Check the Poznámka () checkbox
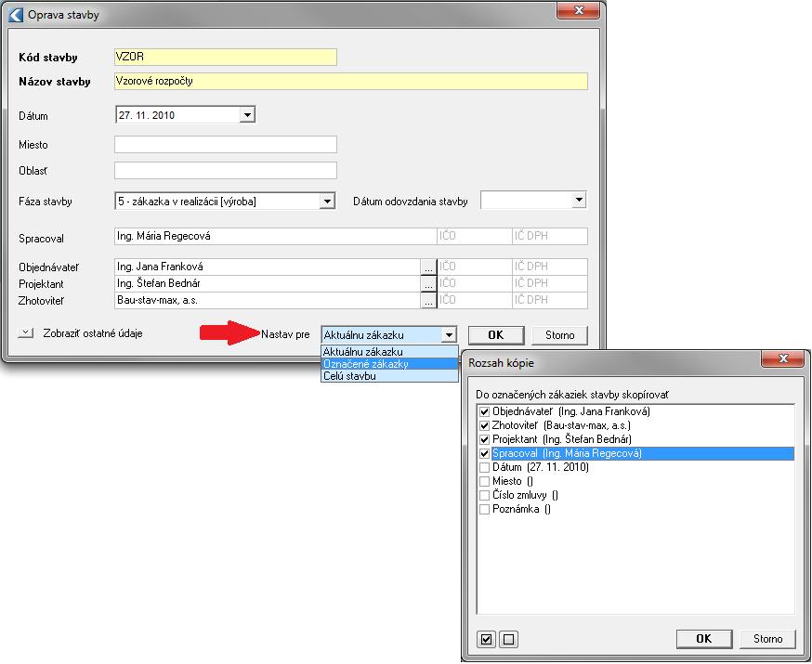This screenshot has height=664, width=812. [x=485, y=510]
